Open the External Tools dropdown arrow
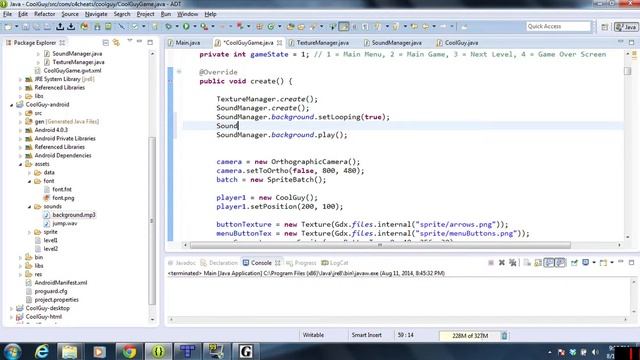 point(213,27)
